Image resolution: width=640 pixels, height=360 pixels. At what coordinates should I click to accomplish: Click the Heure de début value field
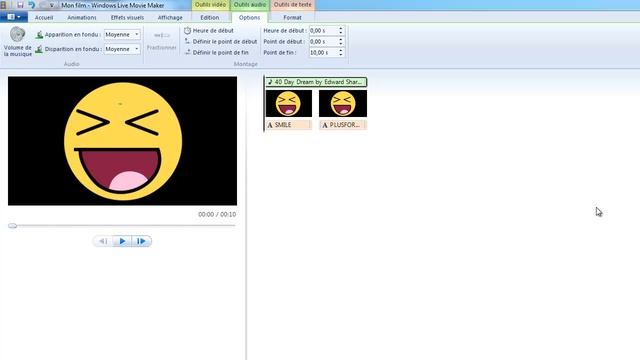[x=323, y=31]
